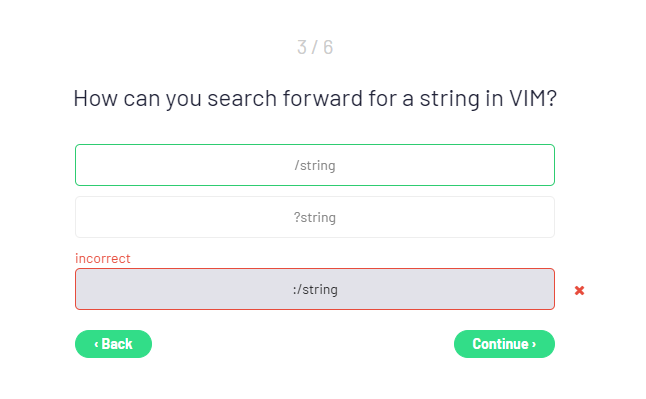Return to previous question with Back
Image resolution: width=646 pixels, height=399 pixels.
click(113, 344)
